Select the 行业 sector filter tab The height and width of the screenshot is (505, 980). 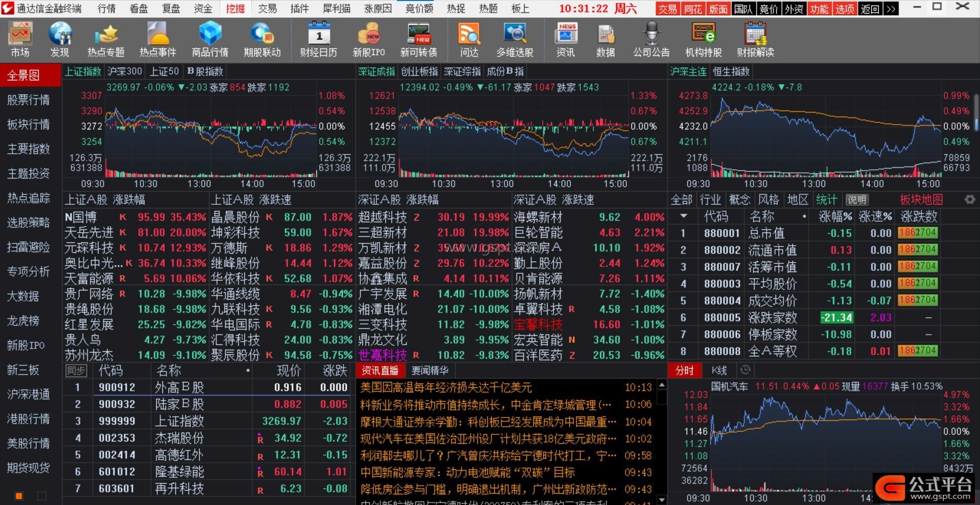[710, 200]
